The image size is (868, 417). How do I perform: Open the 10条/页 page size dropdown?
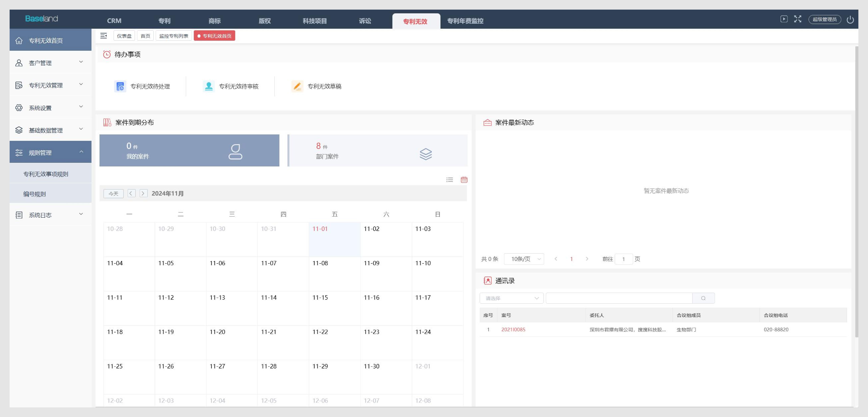(524, 259)
